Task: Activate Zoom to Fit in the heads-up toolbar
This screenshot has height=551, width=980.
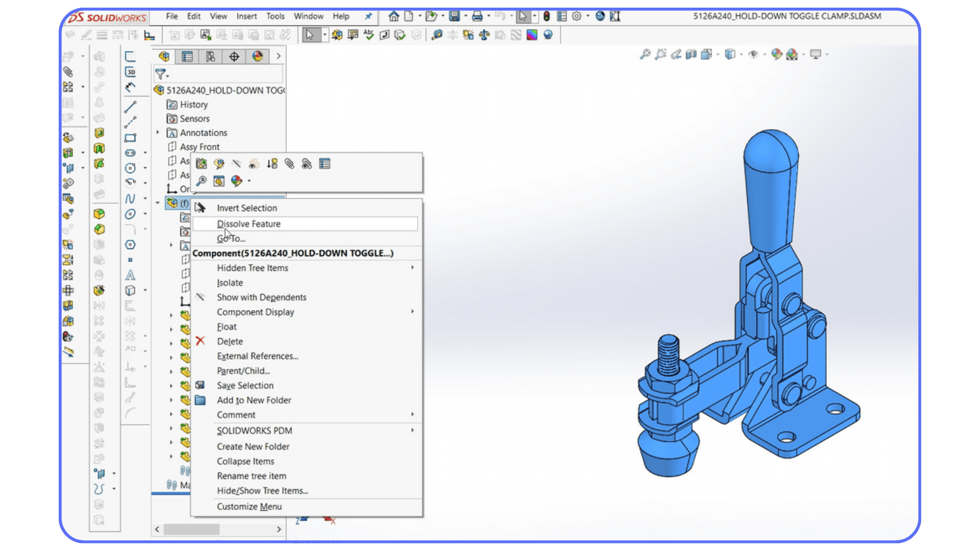Action: pos(645,55)
